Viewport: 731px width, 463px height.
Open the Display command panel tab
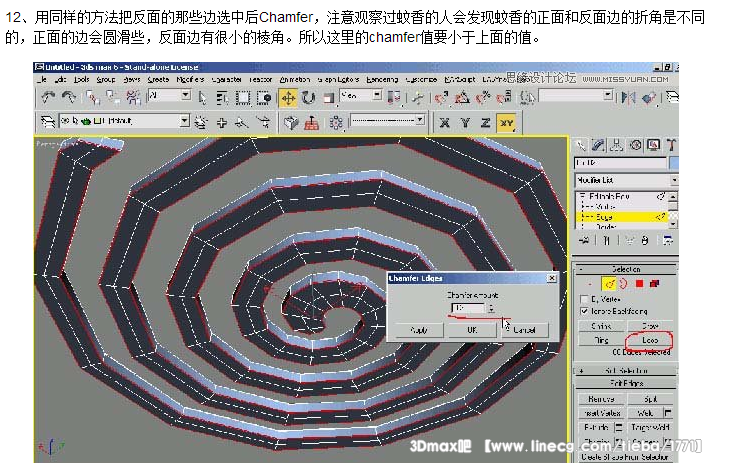pos(653,145)
